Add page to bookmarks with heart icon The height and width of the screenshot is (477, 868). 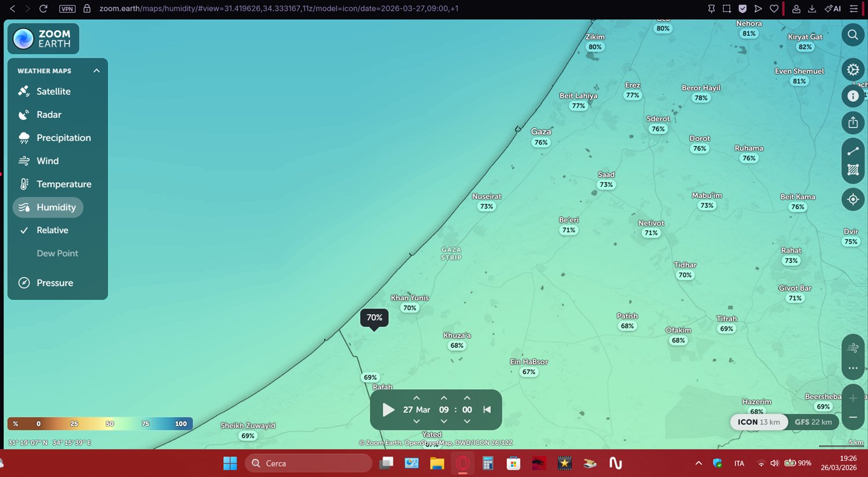coord(774,9)
